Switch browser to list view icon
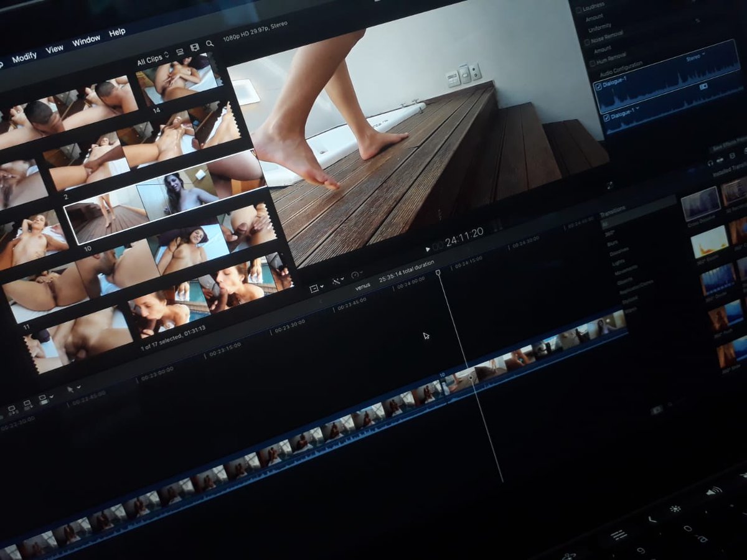This screenshot has height=560, width=747. (180, 51)
